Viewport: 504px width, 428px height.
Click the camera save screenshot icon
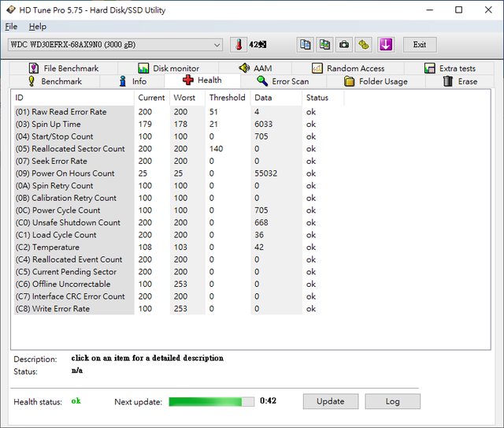point(343,45)
